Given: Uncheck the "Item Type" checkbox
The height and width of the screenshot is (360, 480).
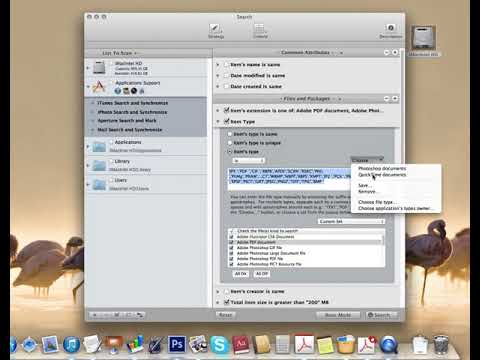Looking at the screenshot, I should point(227,121).
